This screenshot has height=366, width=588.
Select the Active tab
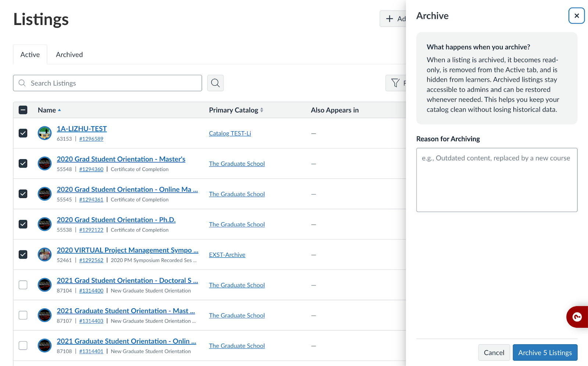coord(30,55)
